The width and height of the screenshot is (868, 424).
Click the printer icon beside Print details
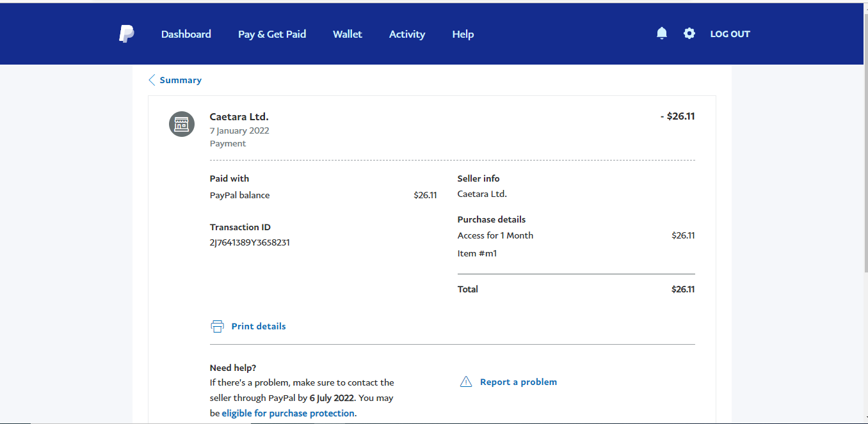(218, 326)
